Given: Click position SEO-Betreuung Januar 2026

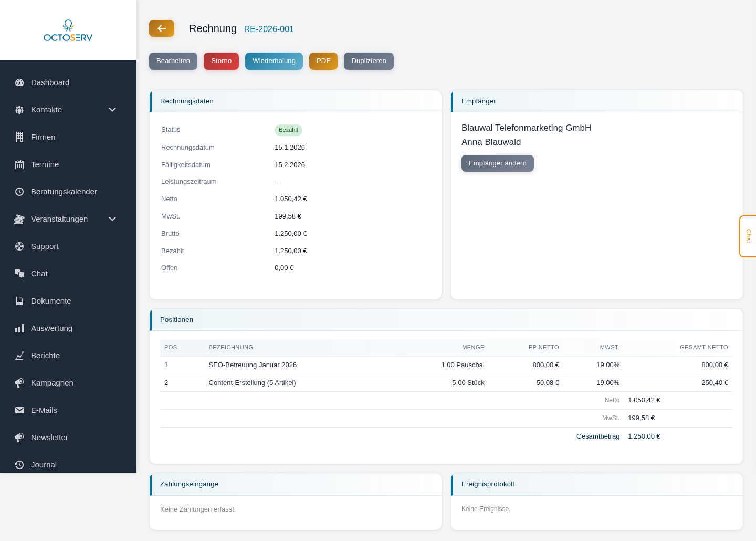Looking at the screenshot, I should coord(253,365).
